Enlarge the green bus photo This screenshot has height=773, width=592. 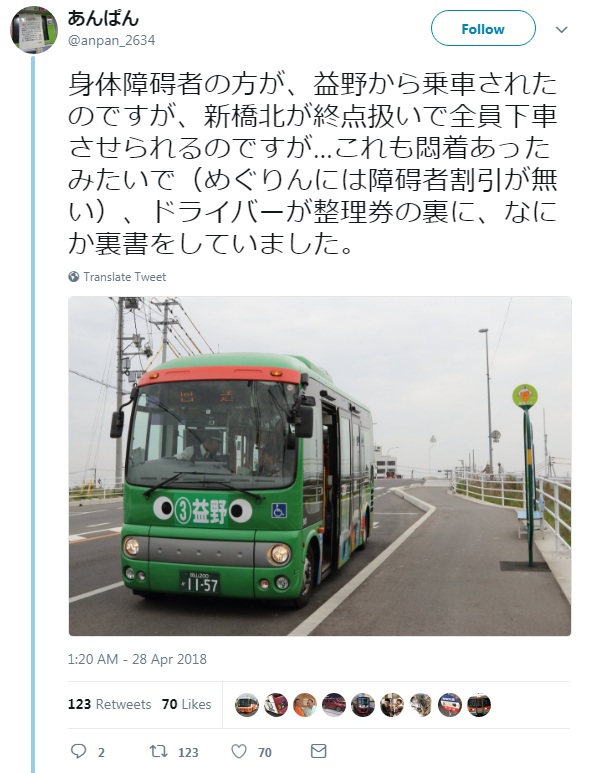[x=320, y=466]
